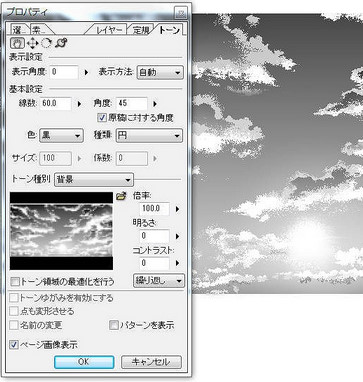The image size is (363, 382).
Task: Select the four-arrow move tool icon
Action: click(32, 43)
